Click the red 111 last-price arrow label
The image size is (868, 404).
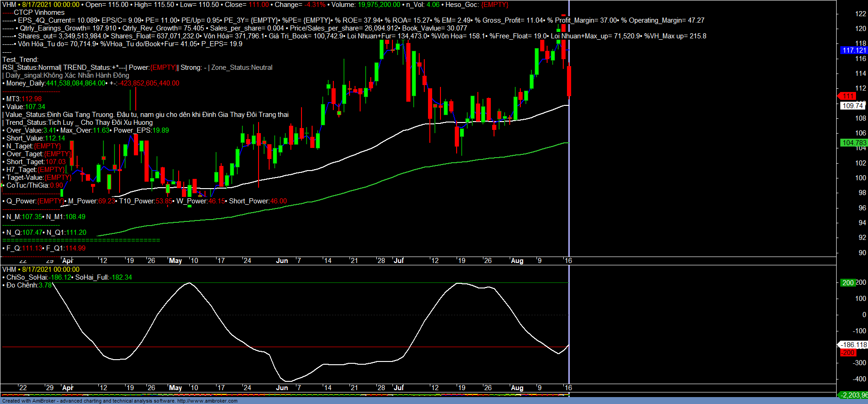pos(848,96)
